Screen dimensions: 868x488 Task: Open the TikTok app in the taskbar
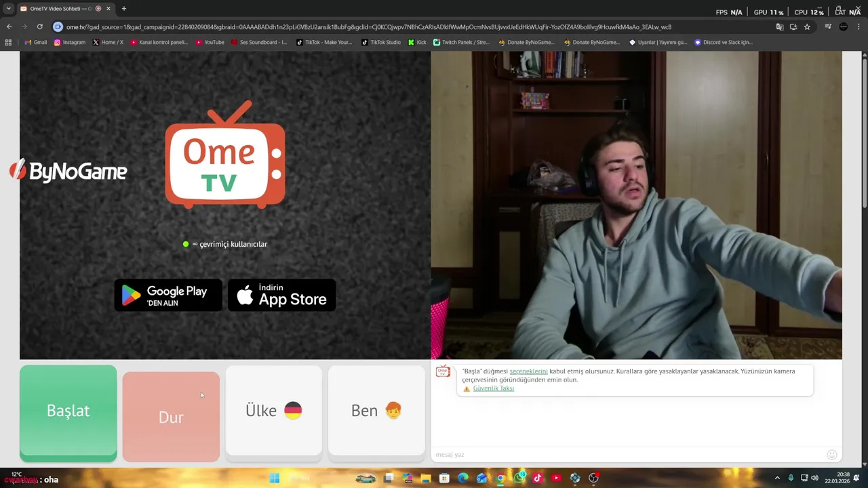[x=538, y=478]
